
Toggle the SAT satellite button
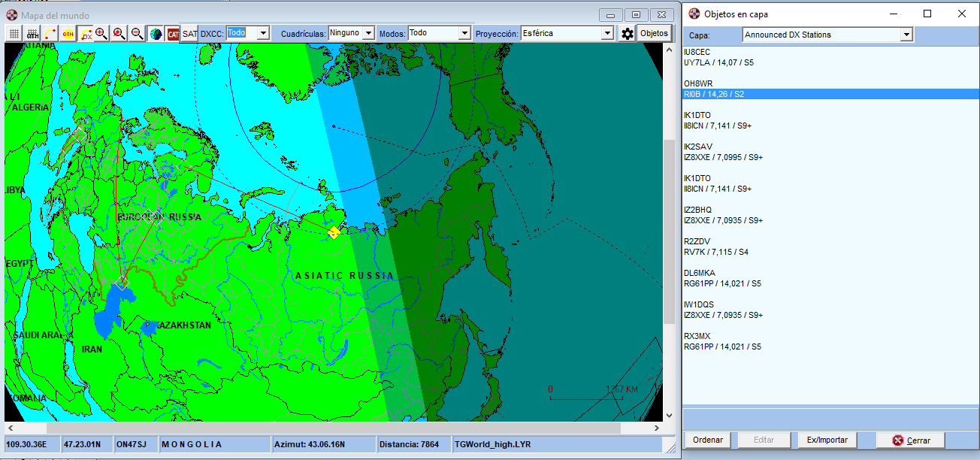[x=190, y=34]
